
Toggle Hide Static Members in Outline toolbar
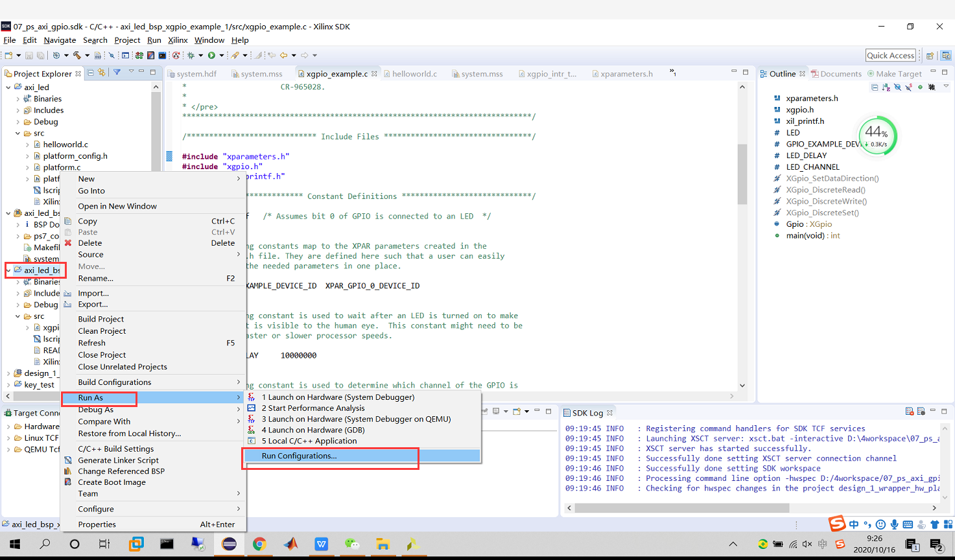[x=909, y=87]
